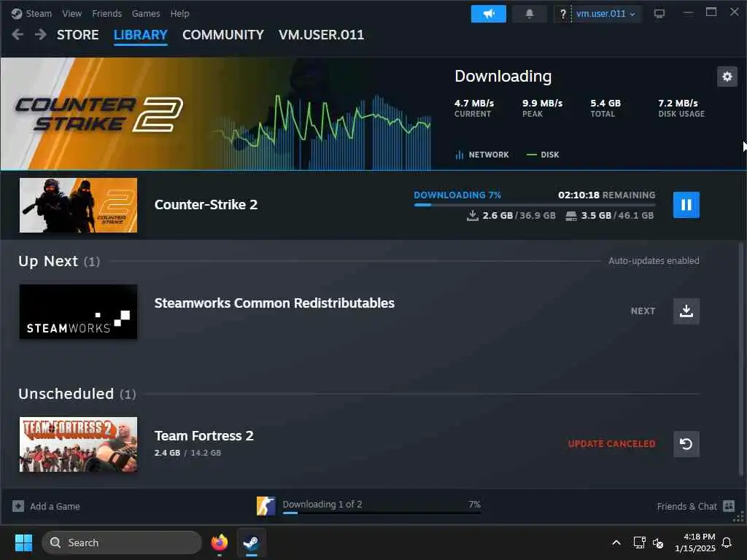
Task: Click the Add a Game label
Action: coord(55,507)
